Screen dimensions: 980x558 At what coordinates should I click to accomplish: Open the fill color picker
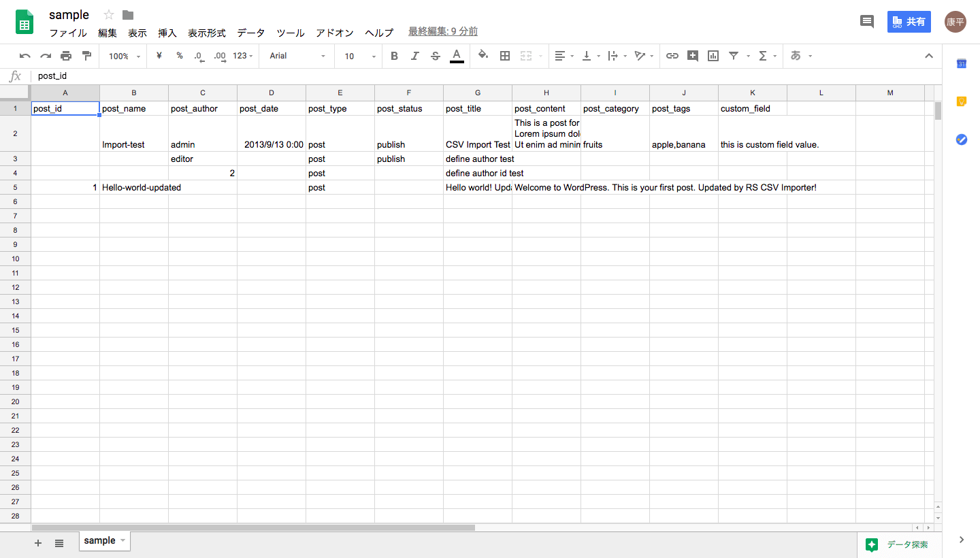click(483, 56)
